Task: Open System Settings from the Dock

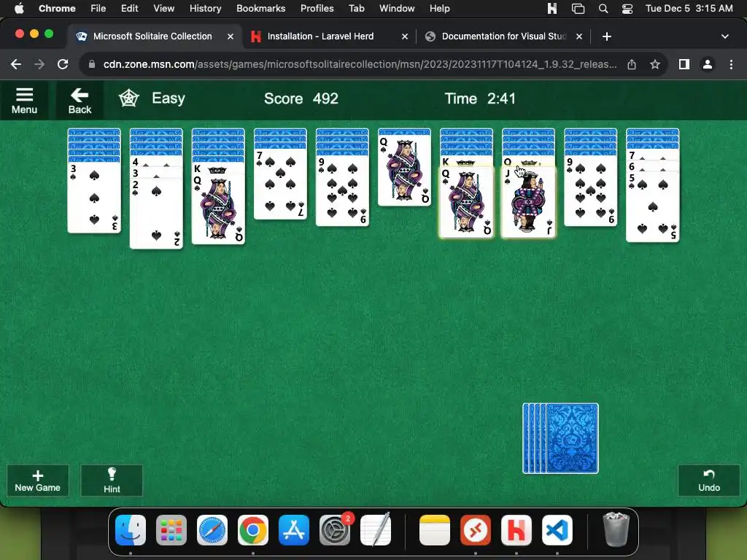Action: point(335,530)
